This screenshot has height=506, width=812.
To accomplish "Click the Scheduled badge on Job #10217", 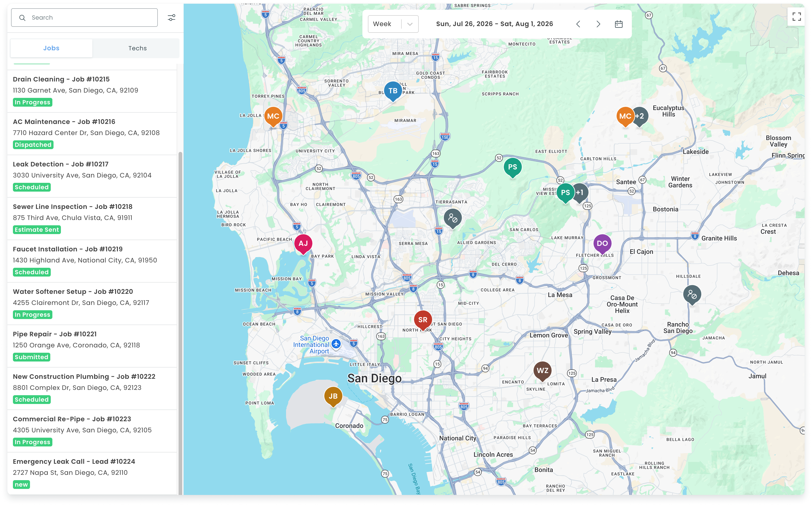I will [32, 187].
